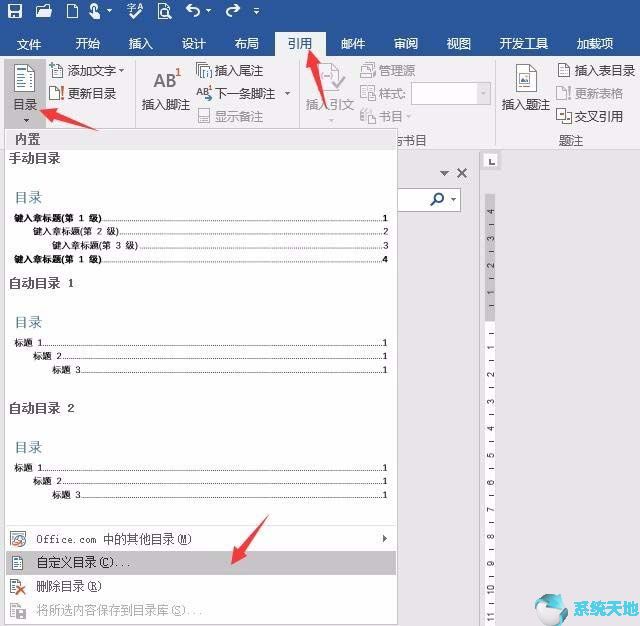Image resolution: width=640 pixels, height=626 pixels.
Task: Click the Insert Caption (插入题注) icon
Action: point(526,89)
